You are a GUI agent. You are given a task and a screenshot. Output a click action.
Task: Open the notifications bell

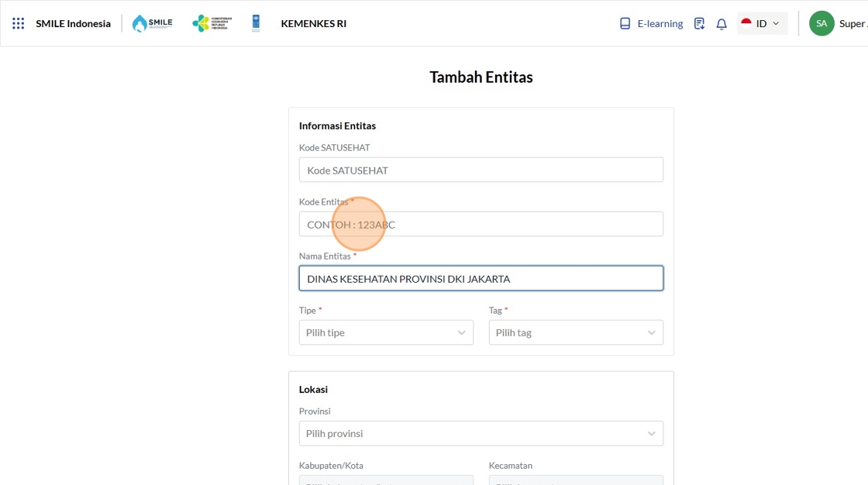(722, 23)
